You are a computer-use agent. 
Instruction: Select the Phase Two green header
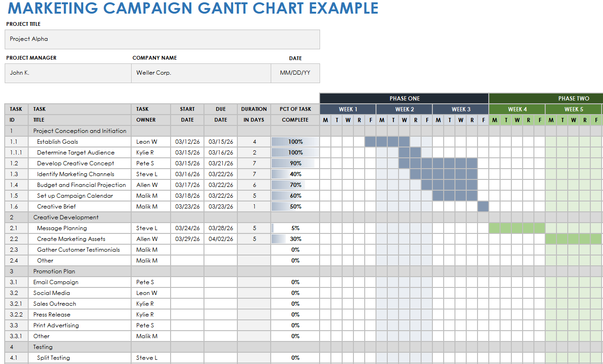pyautogui.click(x=546, y=99)
